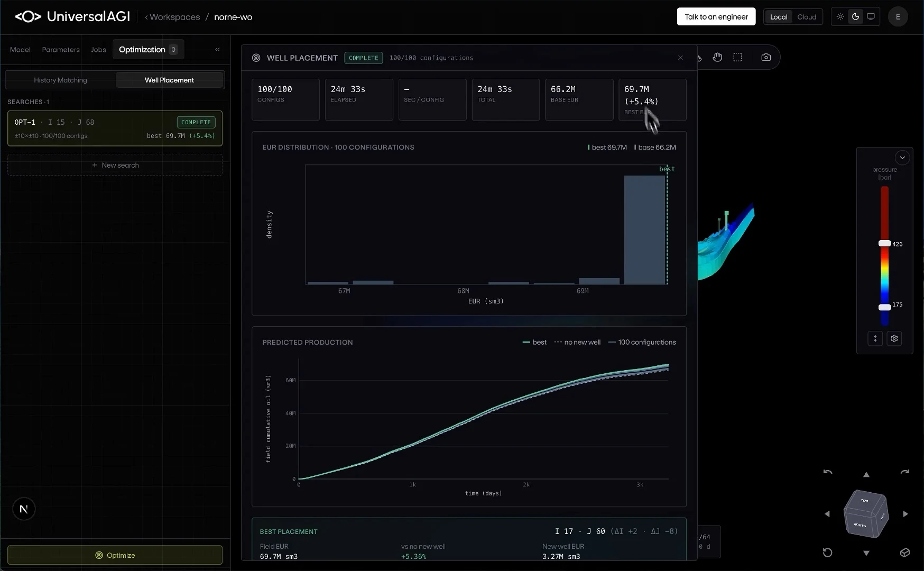The image size is (924, 571).
Task: Click the Well Placement target icon
Action: coord(256,58)
